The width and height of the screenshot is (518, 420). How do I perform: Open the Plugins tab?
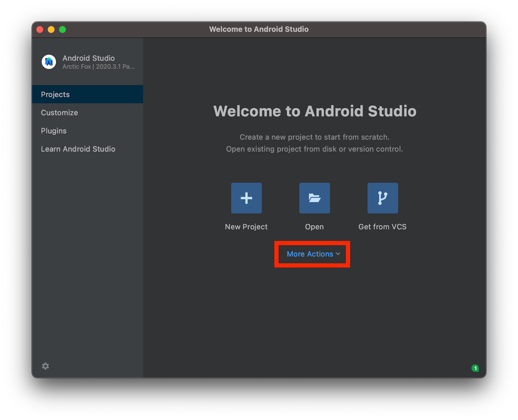tap(88, 131)
